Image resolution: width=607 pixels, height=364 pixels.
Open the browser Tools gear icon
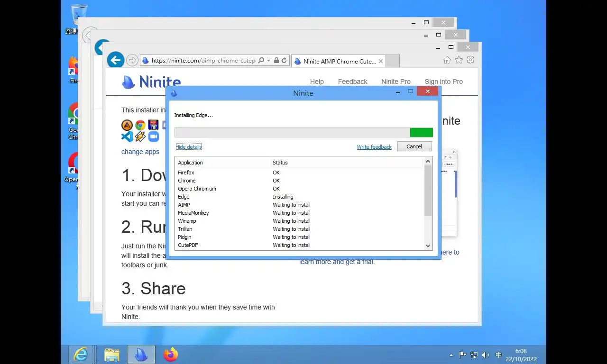(x=470, y=60)
